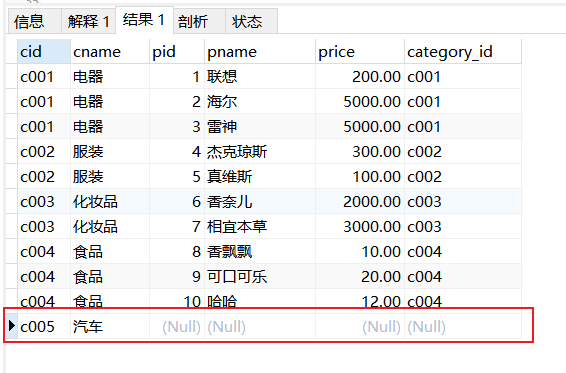The width and height of the screenshot is (566, 373).
Task: Select the pid cell 1
Action: (177, 77)
